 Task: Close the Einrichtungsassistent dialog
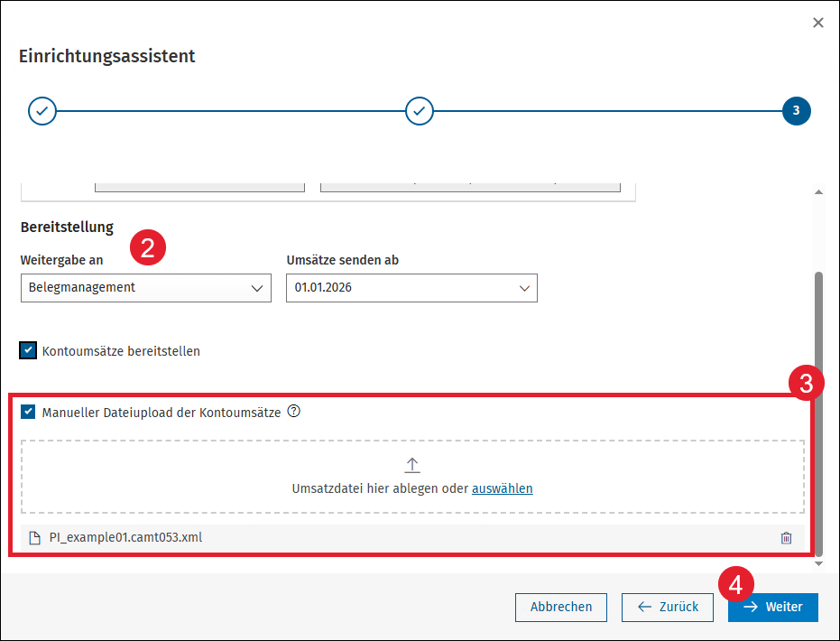pyautogui.click(x=818, y=23)
